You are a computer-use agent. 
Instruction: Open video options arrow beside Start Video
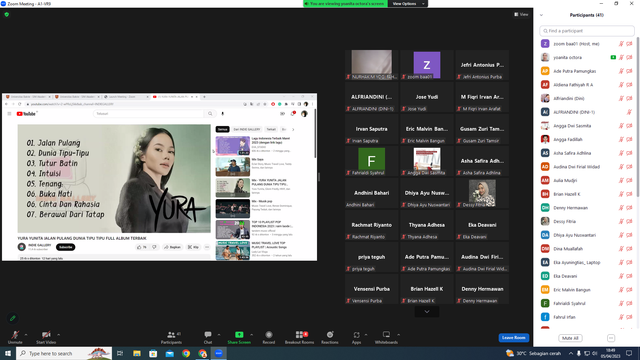(58, 335)
